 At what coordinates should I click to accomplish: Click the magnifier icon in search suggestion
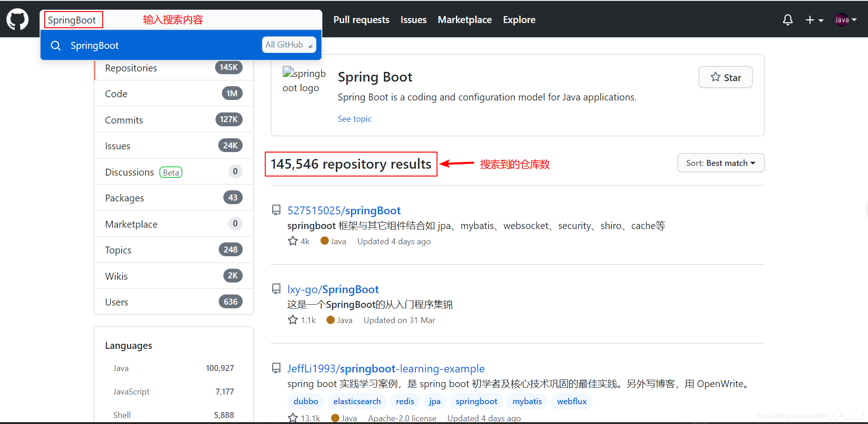[56, 46]
